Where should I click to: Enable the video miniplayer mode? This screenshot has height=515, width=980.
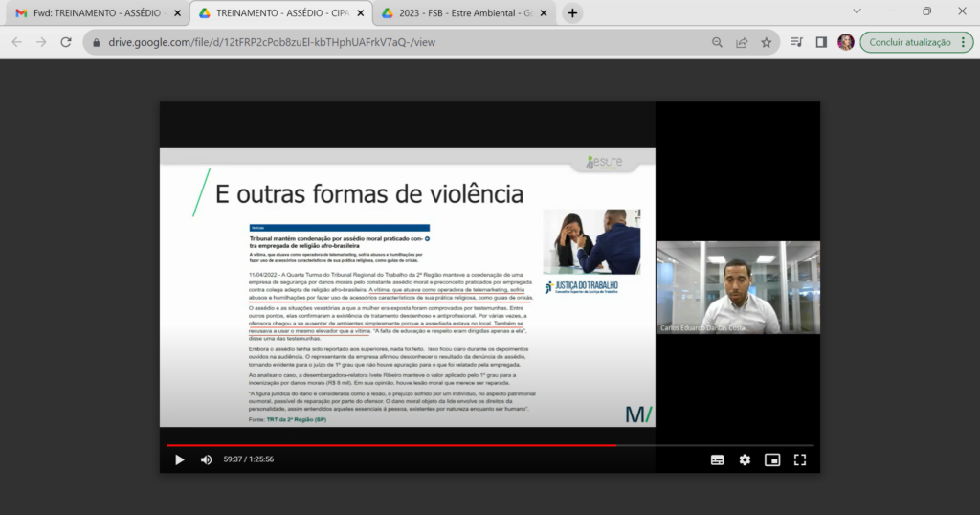point(772,459)
